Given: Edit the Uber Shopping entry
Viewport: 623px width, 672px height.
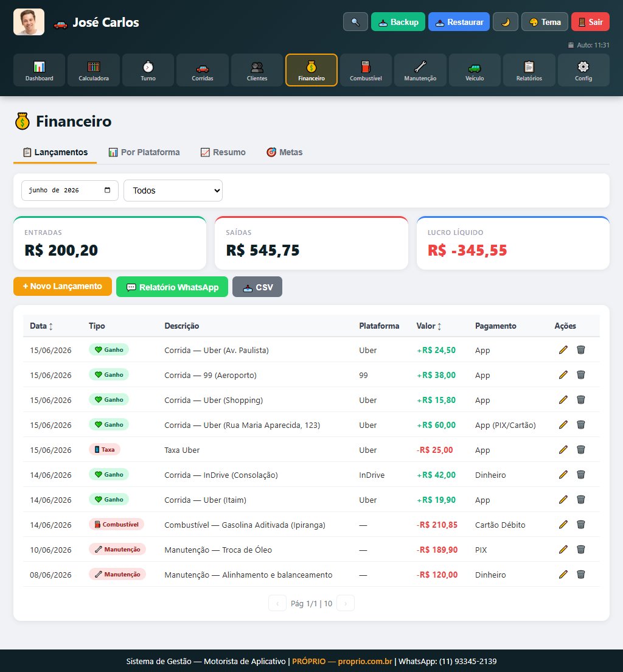Looking at the screenshot, I should (563, 399).
